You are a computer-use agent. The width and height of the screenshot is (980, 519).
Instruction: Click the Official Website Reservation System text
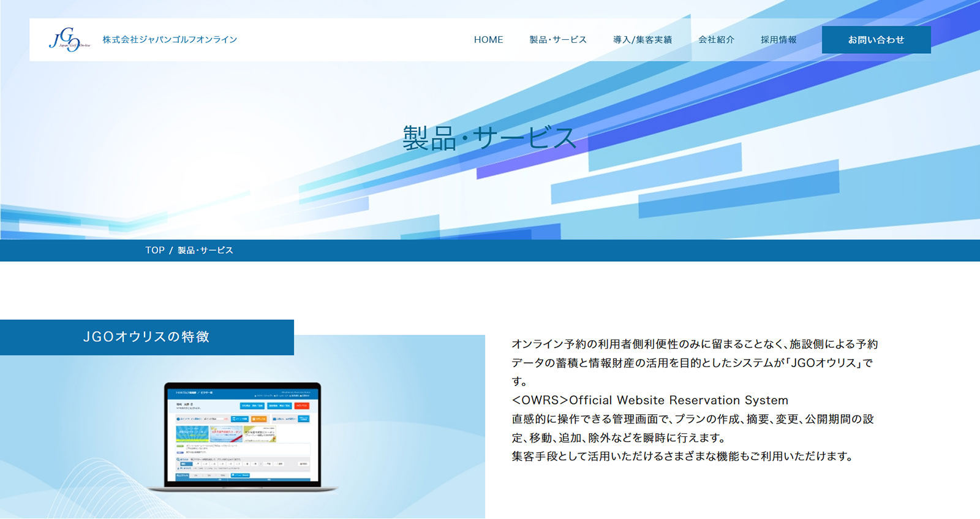coord(650,400)
